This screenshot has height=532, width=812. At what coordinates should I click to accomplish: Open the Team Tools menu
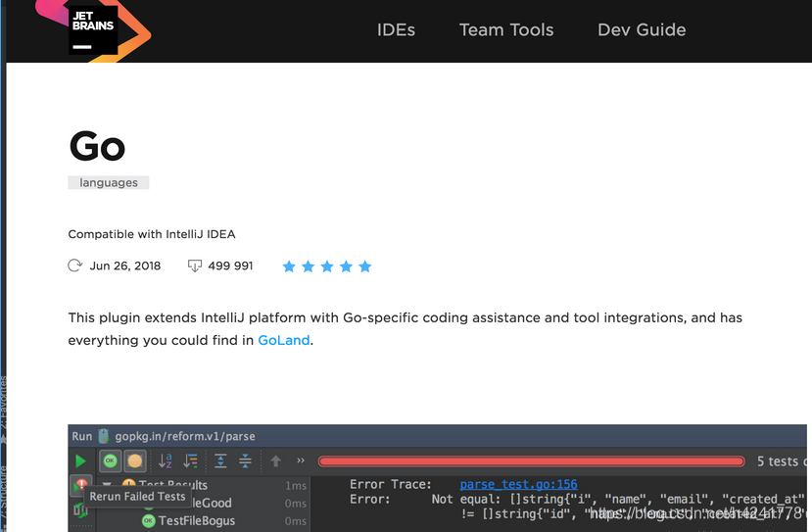(506, 30)
